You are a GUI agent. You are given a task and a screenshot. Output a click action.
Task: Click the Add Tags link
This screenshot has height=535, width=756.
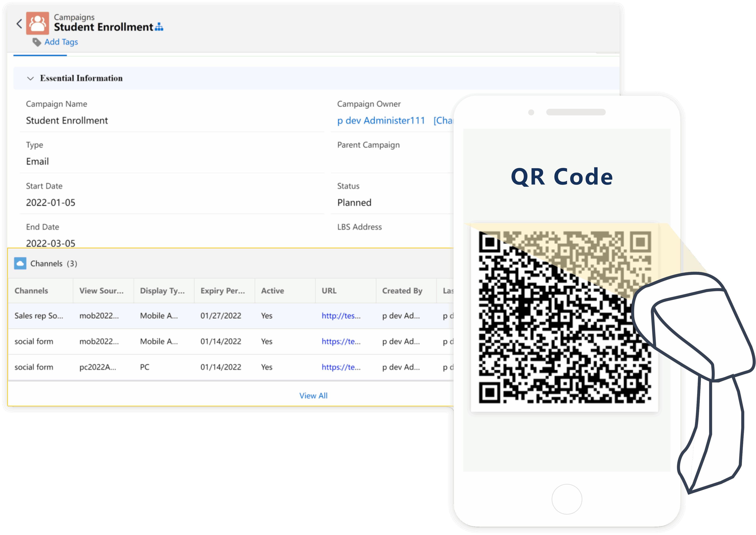(61, 42)
